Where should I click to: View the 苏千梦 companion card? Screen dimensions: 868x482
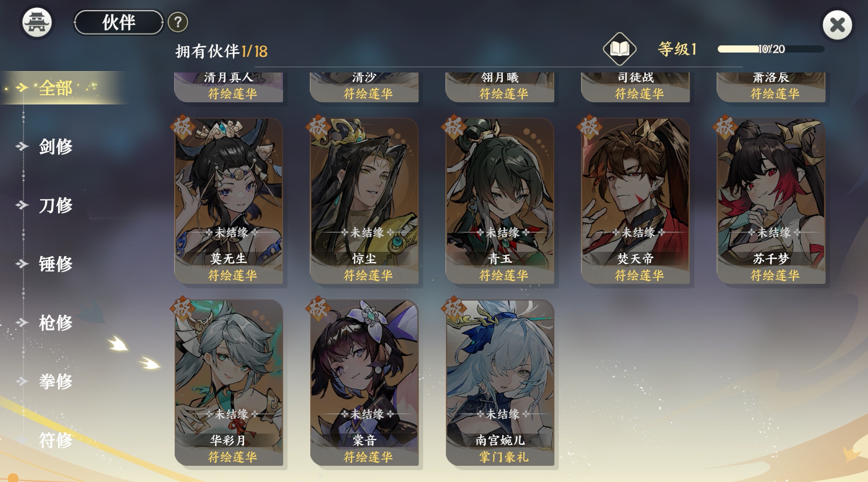point(771,201)
